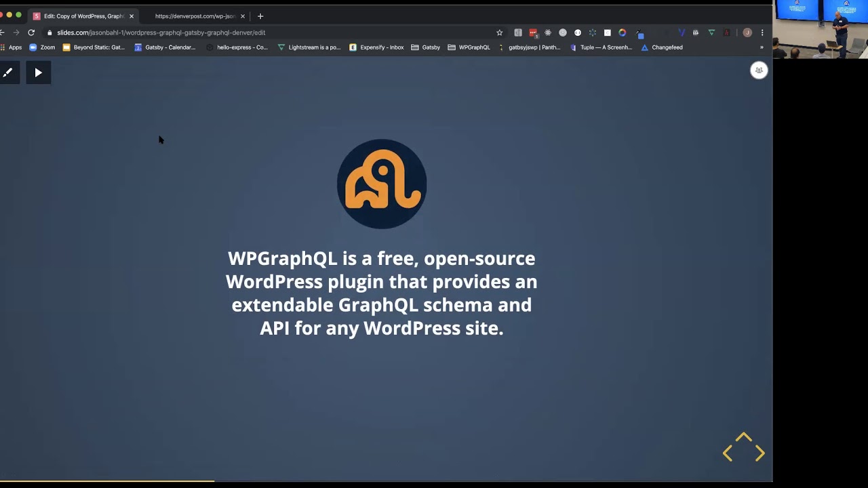Click the slides.com address bar URL
The width and height of the screenshot is (868, 488).
tap(161, 33)
